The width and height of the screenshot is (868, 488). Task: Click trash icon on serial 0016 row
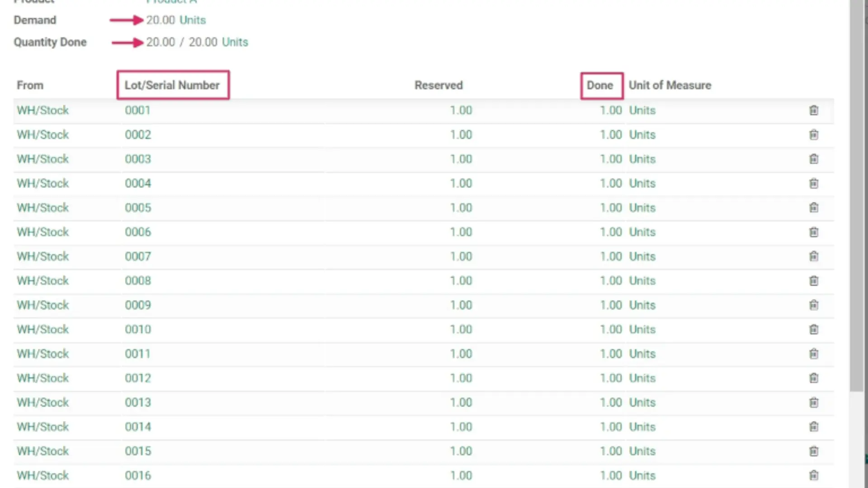point(813,475)
